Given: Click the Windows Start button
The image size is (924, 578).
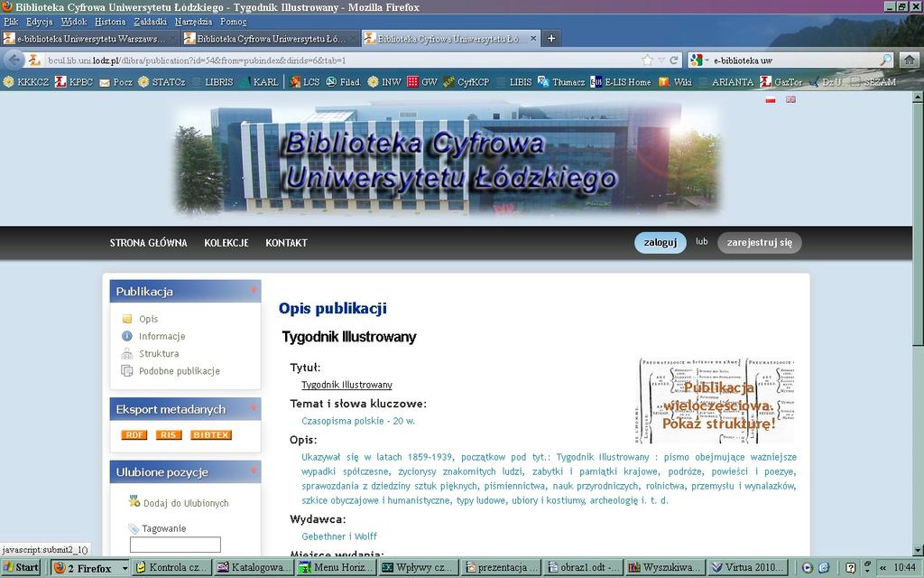Looking at the screenshot, I should point(22,567).
